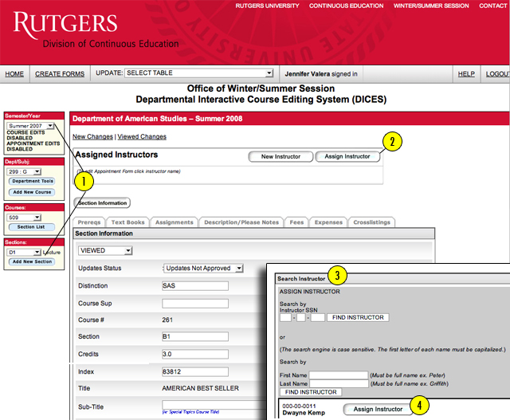Open Rutgers University top link
This screenshot has width=510, height=420.
(x=267, y=6)
